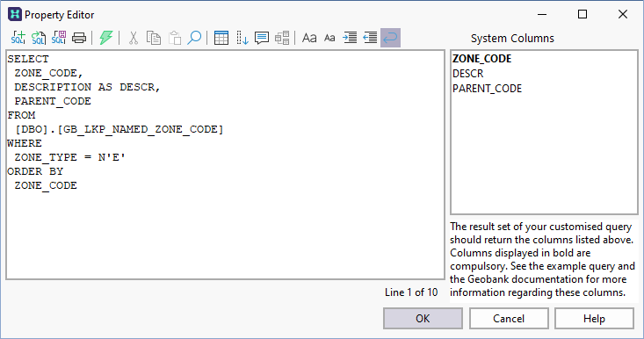Close the Property Editor window
The image size is (644, 339).
point(623,14)
